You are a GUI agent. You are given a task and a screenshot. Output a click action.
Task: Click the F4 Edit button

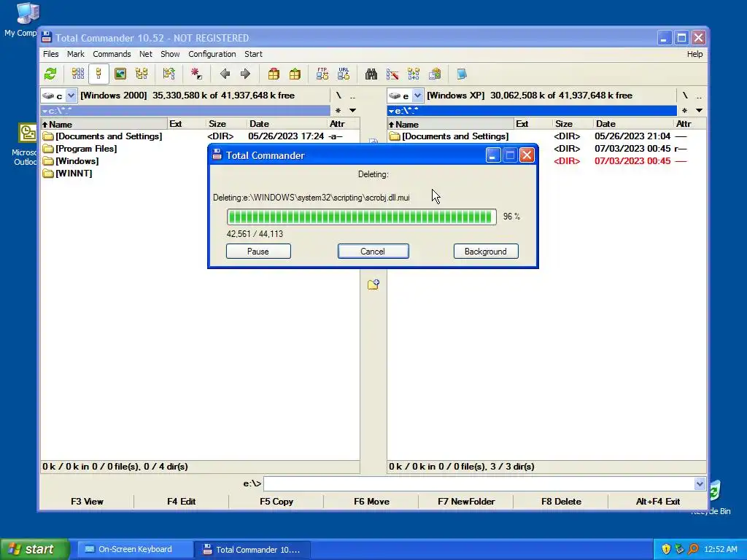pyautogui.click(x=181, y=502)
